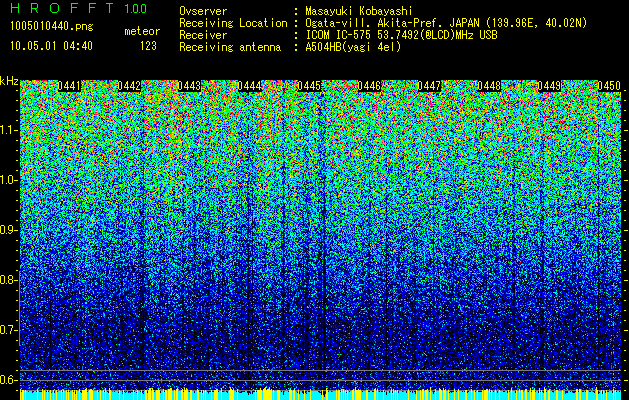Click the meteor count 123
The width and height of the screenshot is (629, 400).
pos(148,46)
